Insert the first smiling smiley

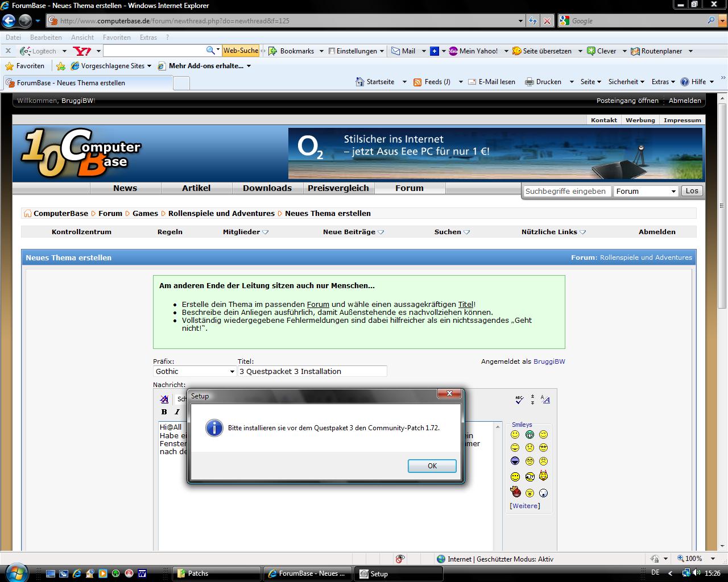(515, 435)
